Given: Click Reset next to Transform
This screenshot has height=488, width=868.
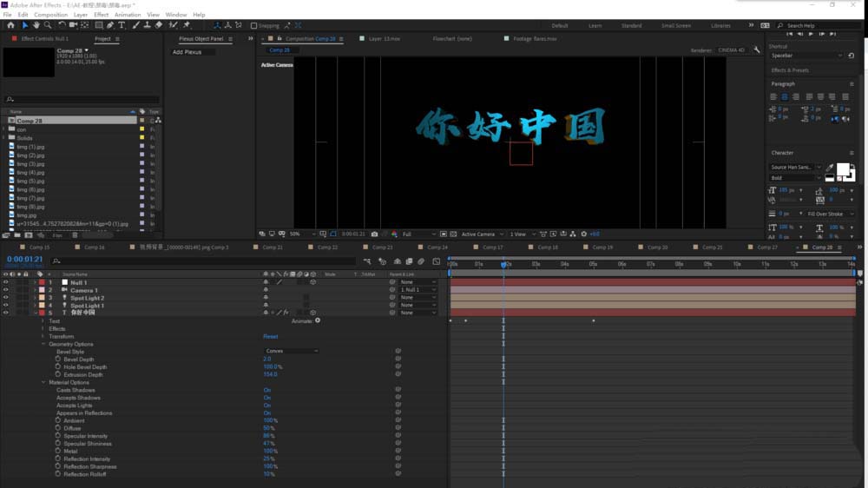Looking at the screenshot, I should pos(270,336).
